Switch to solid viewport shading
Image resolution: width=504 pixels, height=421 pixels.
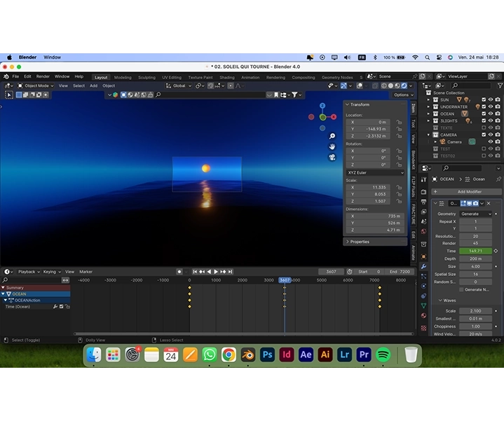(x=390, y=85)
